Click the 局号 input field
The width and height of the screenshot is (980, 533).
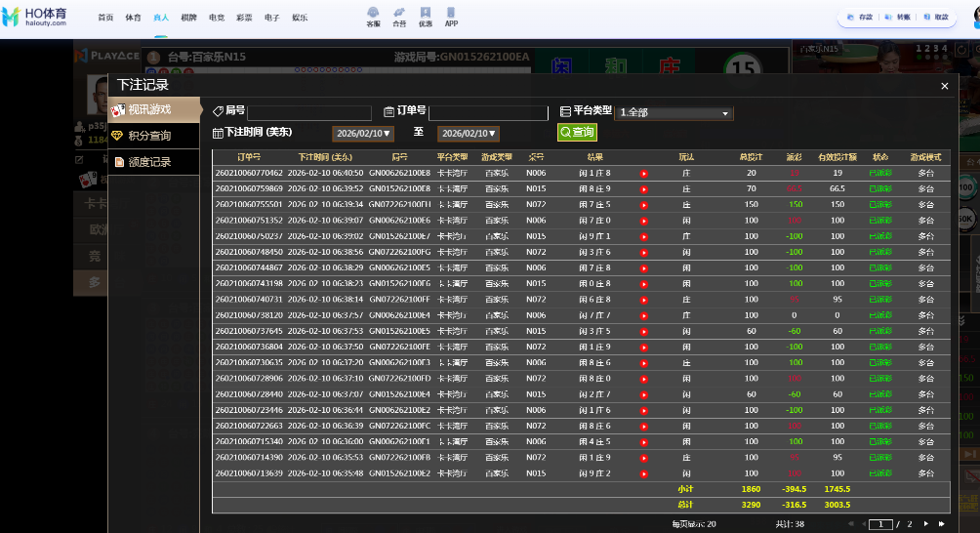309,113
